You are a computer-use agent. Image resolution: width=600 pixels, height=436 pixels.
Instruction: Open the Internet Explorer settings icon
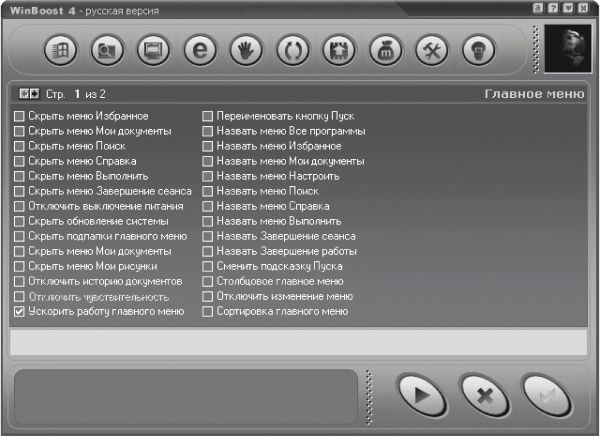click(200, 48)
